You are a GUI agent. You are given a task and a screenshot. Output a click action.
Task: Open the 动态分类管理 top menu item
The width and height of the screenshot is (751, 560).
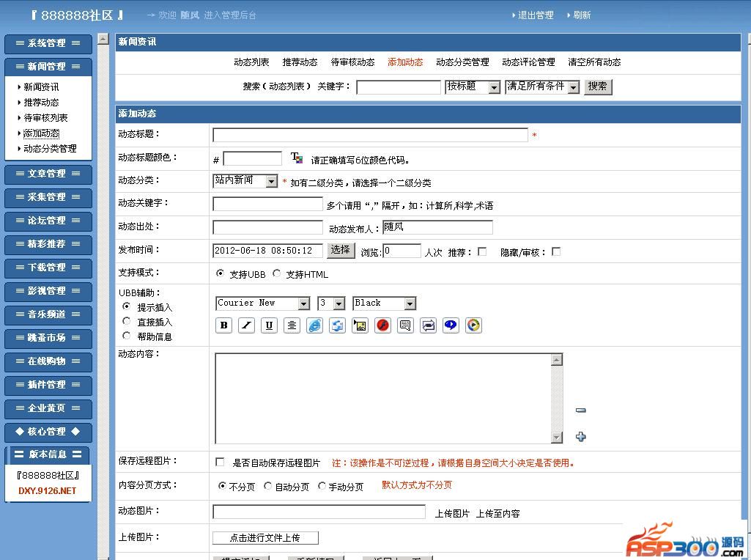point(462,62)
